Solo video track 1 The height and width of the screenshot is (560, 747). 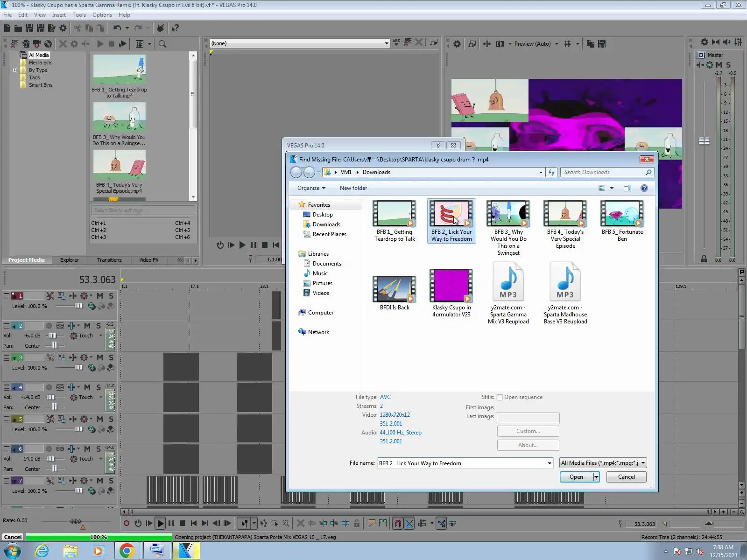pyautogui.click(x=111, y=296)
